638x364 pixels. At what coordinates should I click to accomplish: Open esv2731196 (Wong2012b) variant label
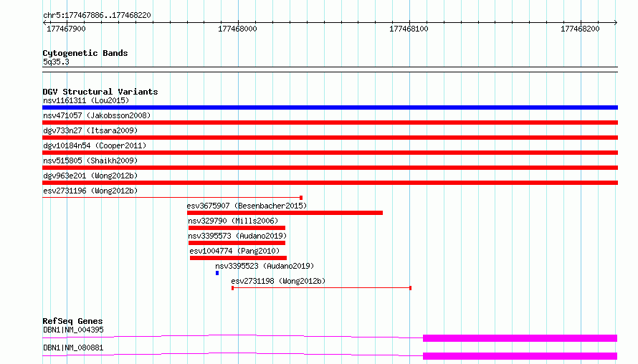click(x=90, y=191)
